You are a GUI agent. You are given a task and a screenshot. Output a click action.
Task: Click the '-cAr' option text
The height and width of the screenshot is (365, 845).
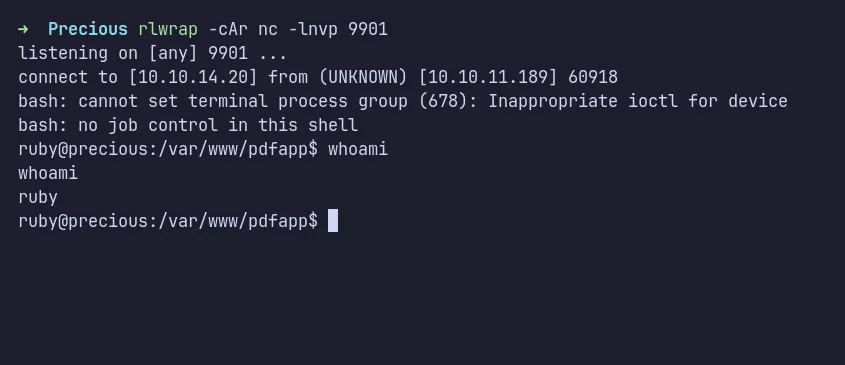228,29
